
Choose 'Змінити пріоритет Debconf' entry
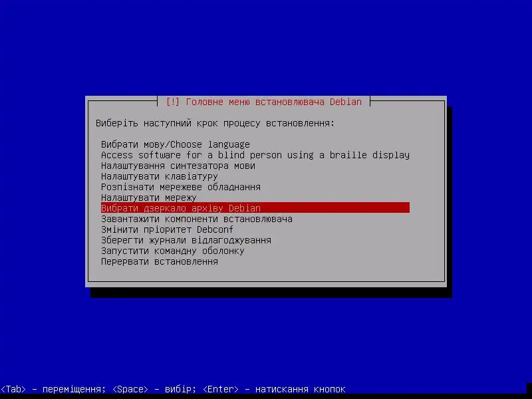255,229
